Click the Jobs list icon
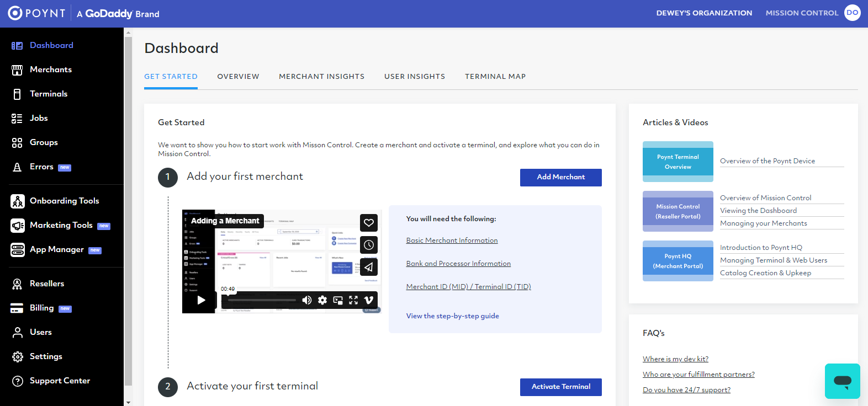The width and height of the screenshot is (868, 406). click(17, 119)
